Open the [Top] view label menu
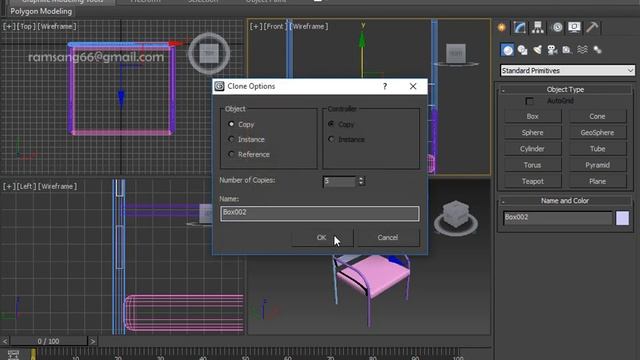Screen dimensions: 640x360 [25, 27]
